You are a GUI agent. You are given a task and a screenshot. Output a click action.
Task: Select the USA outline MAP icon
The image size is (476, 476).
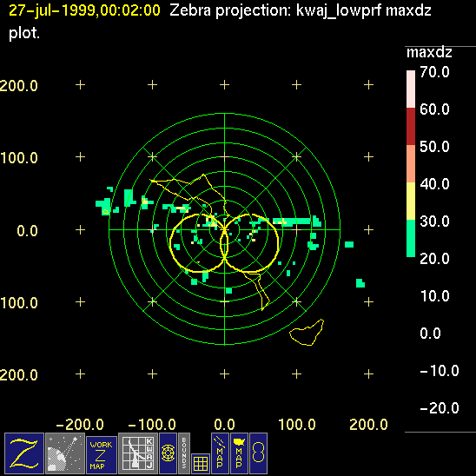pyautogui.click(x=239, y=453)
